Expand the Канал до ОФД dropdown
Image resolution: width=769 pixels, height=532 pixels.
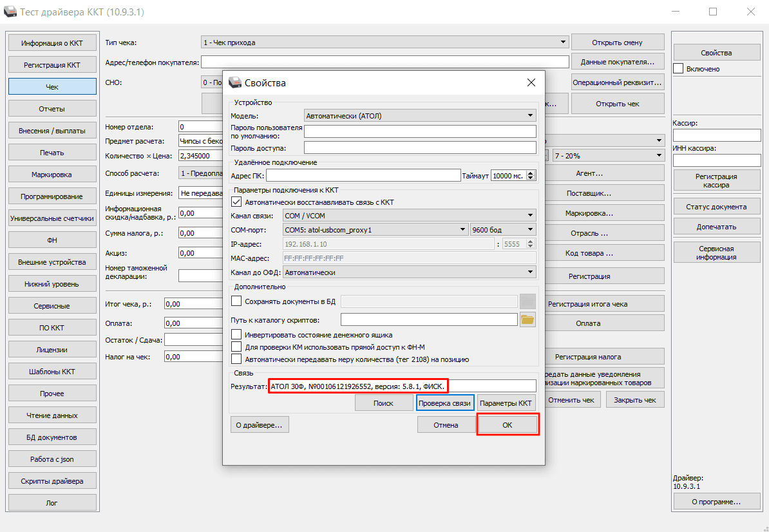(x=409, y=272)
